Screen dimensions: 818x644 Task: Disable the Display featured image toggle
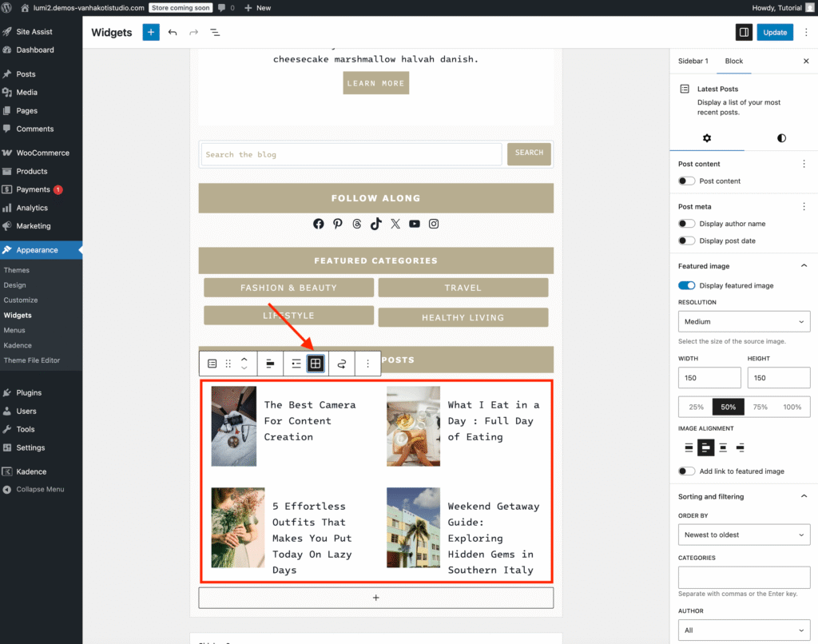pos(686,285)
